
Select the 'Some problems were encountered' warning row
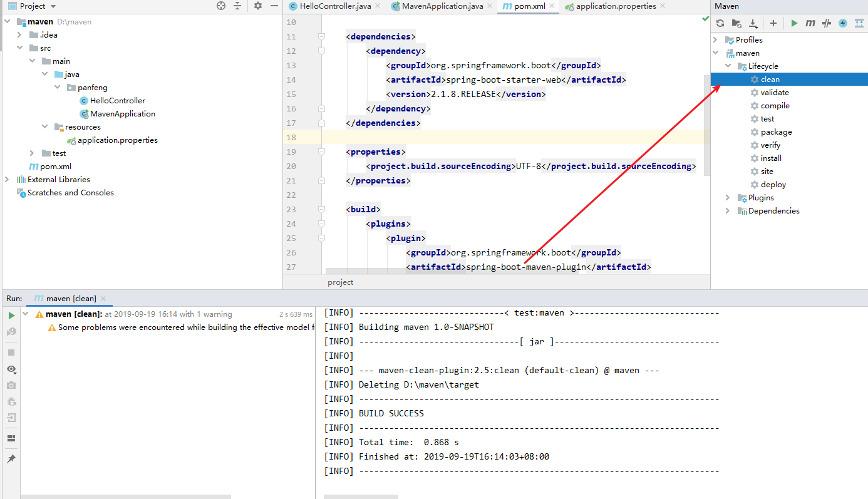pyautogui.click(x=182, y=327)
